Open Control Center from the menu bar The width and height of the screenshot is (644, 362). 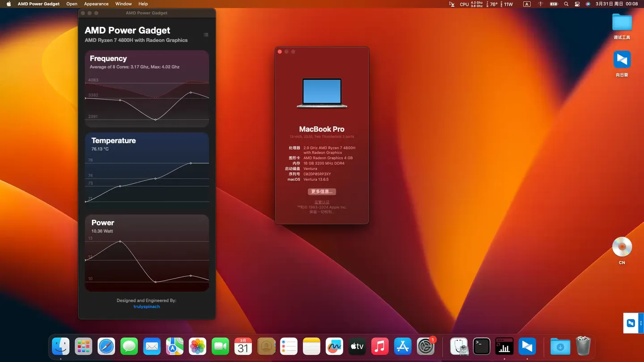point(577,4)
